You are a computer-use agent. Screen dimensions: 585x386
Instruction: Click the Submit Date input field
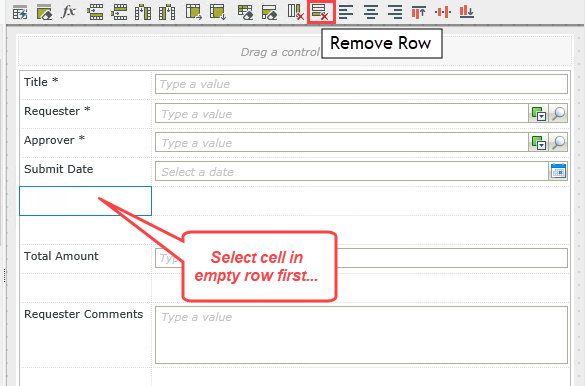click(352, 171)
